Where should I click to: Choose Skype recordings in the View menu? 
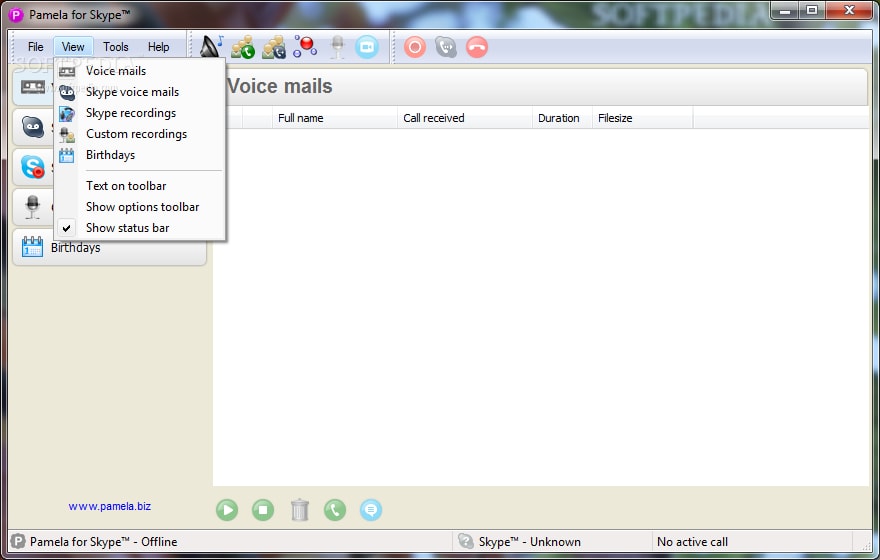[140, 113]
